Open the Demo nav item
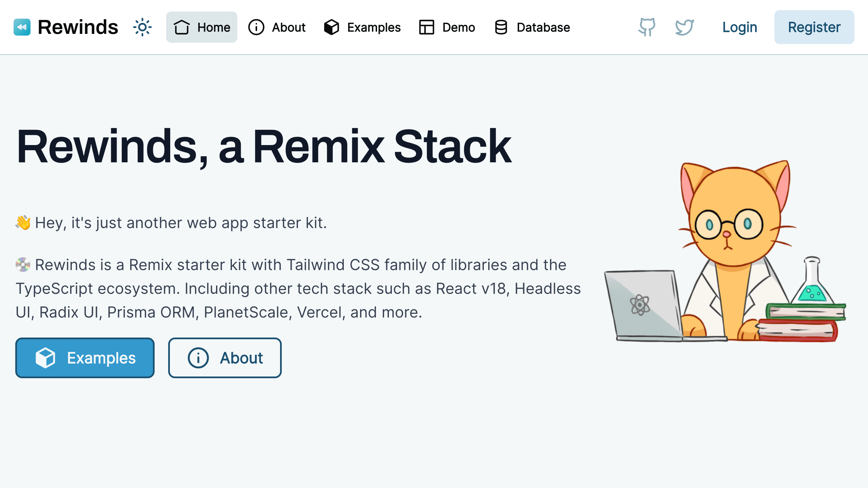The image size is (868, 488). pyautogui.click(x=458, y=27)
